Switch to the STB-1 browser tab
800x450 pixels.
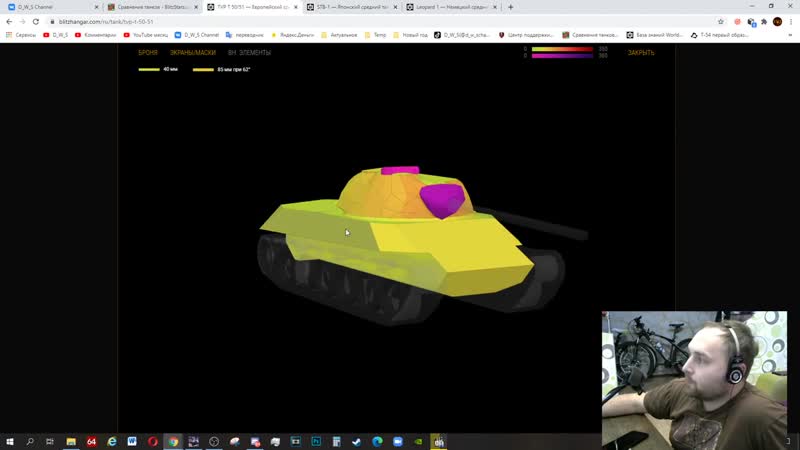point(352,7)
